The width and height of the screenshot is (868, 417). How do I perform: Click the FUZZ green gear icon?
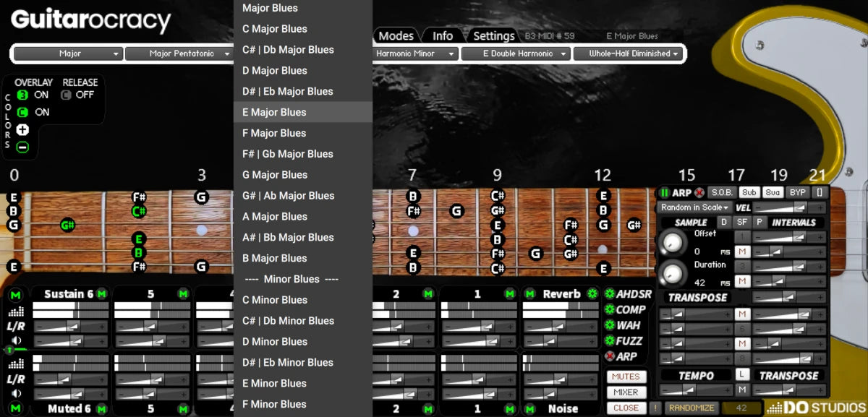click(x=609, y=340)
